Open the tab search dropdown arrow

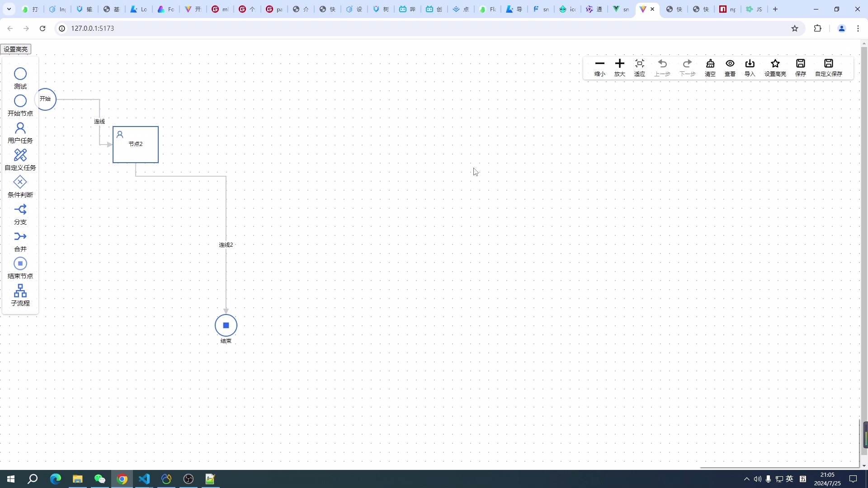point(9,9)
